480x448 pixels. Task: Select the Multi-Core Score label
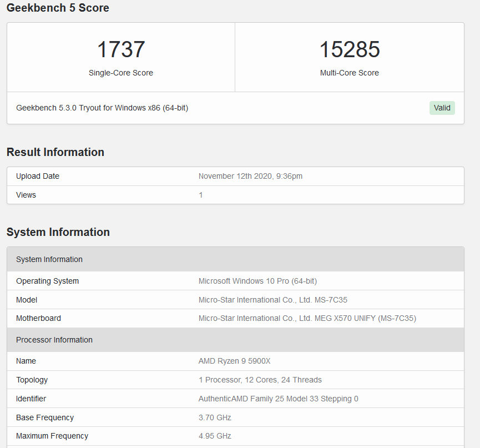point(350,73)
